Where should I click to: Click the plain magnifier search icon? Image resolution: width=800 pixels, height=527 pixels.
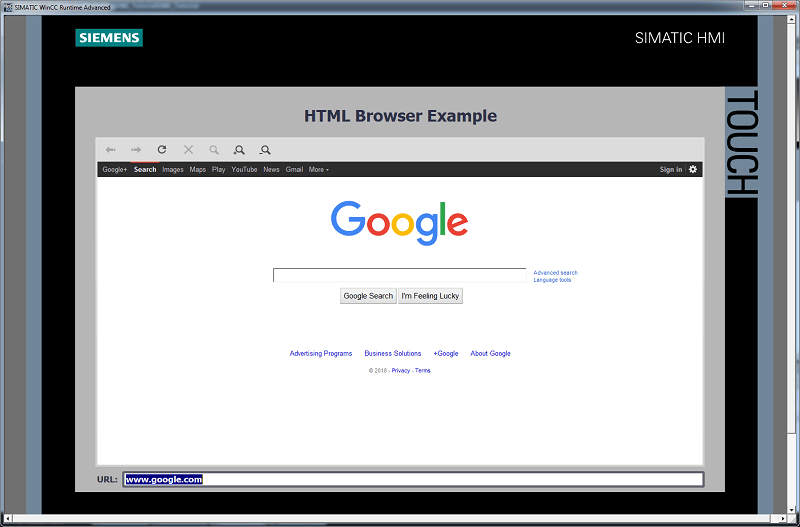[x=214, y=150]
